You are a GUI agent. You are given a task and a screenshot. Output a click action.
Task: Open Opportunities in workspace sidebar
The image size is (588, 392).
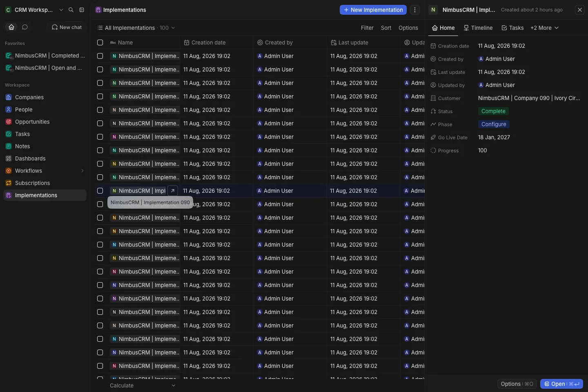pyautogui.click(x=45, y=122)
